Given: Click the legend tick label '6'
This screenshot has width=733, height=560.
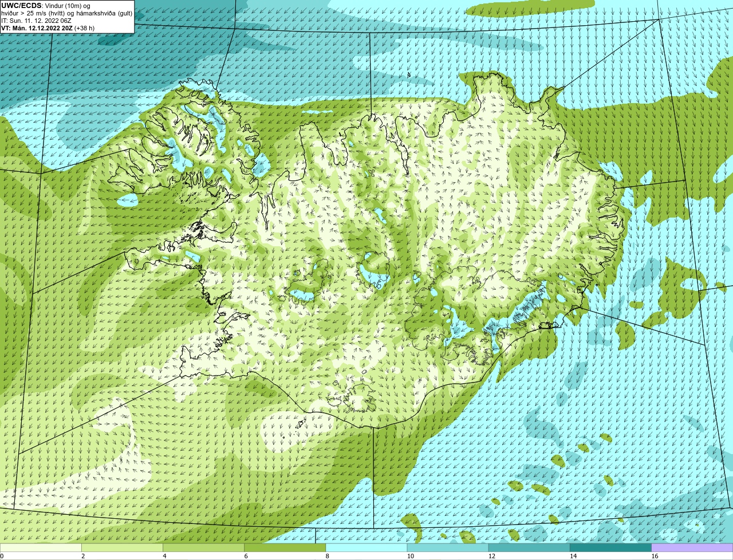Looking at the screenshot, I should coord(246,556).
